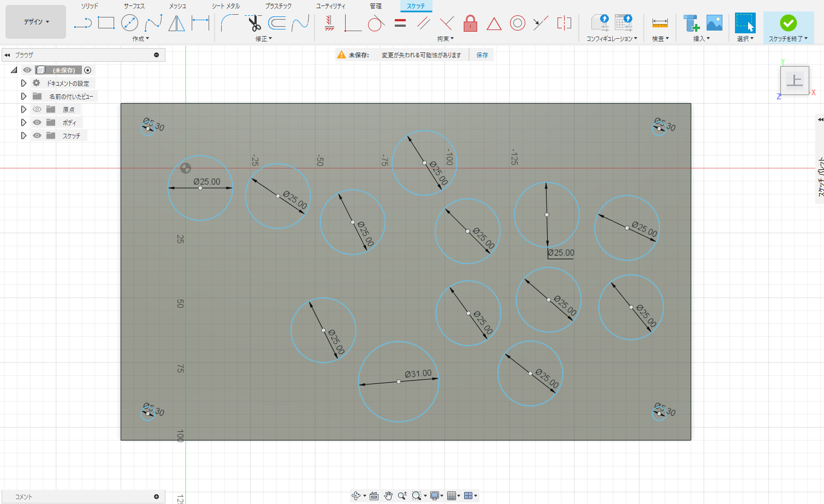Switch to the プラスチック tab
824x504 pixels.
(278, 6)
